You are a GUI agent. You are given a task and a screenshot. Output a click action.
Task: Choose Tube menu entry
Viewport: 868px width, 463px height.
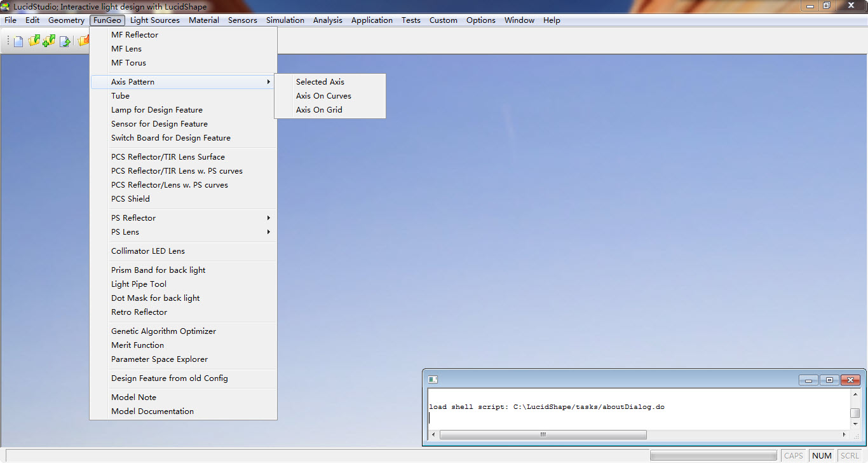click(x=183, y=96)
